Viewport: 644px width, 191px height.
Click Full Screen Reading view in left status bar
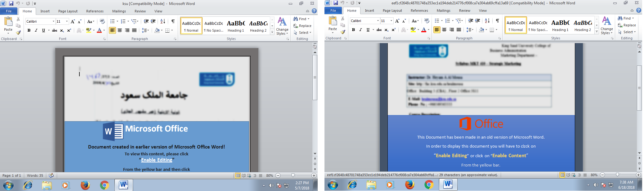[x=244, y=175]
